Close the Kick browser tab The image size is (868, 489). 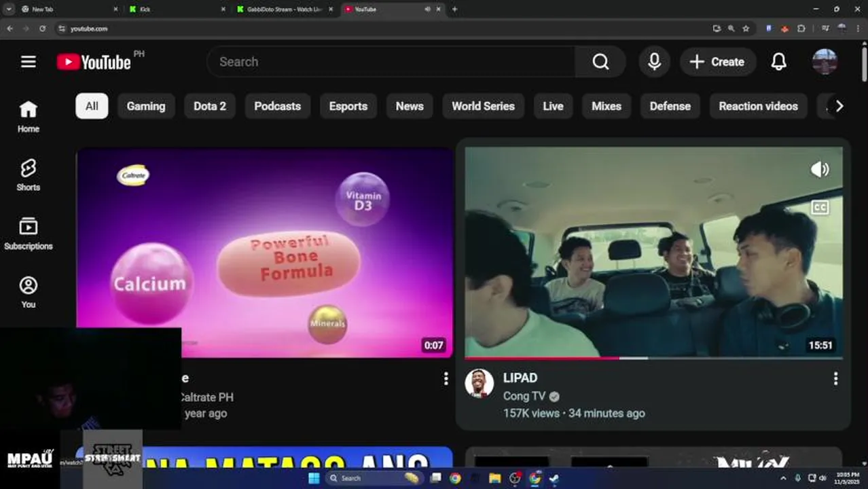223,9
